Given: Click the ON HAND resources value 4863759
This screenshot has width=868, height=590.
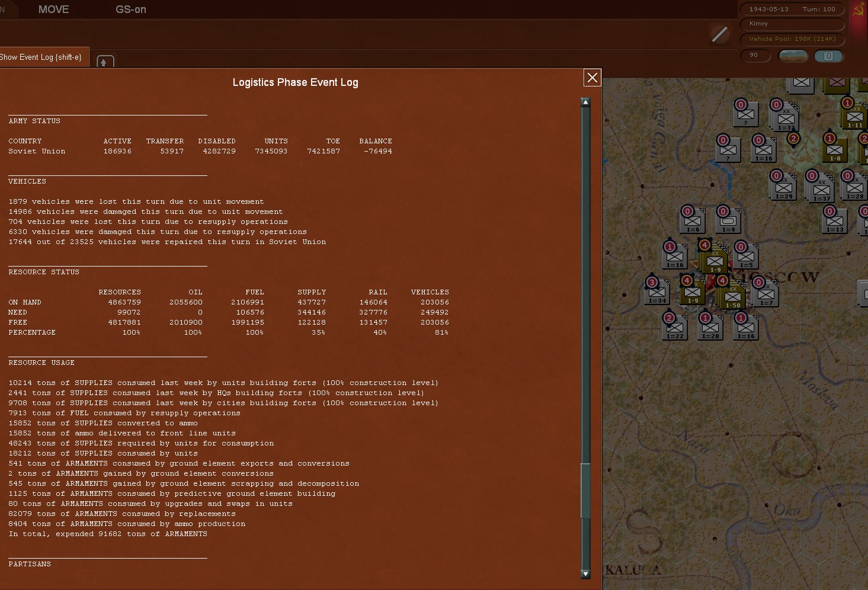Looking at the screenshot, I should pos(124,302).
